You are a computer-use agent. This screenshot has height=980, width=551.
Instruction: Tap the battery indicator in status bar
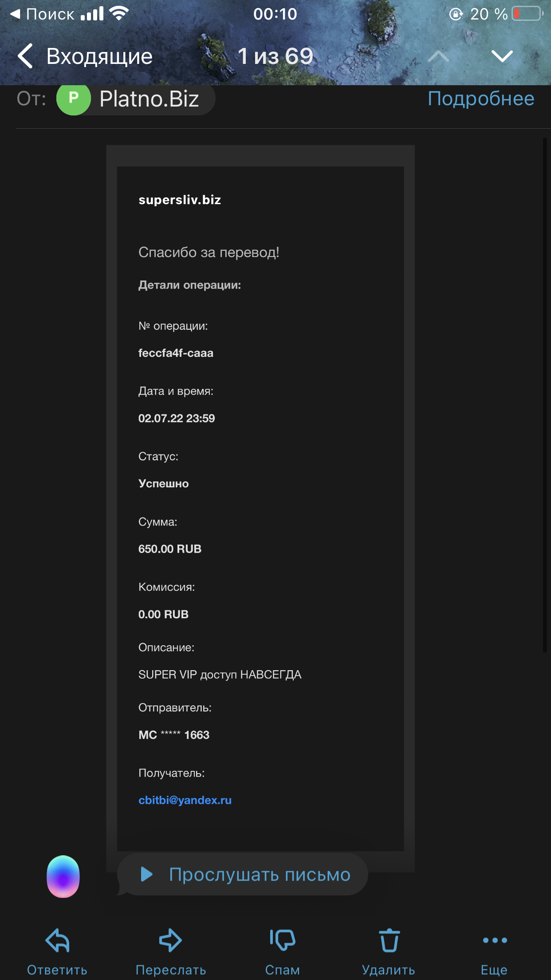[x=527, y=14]
